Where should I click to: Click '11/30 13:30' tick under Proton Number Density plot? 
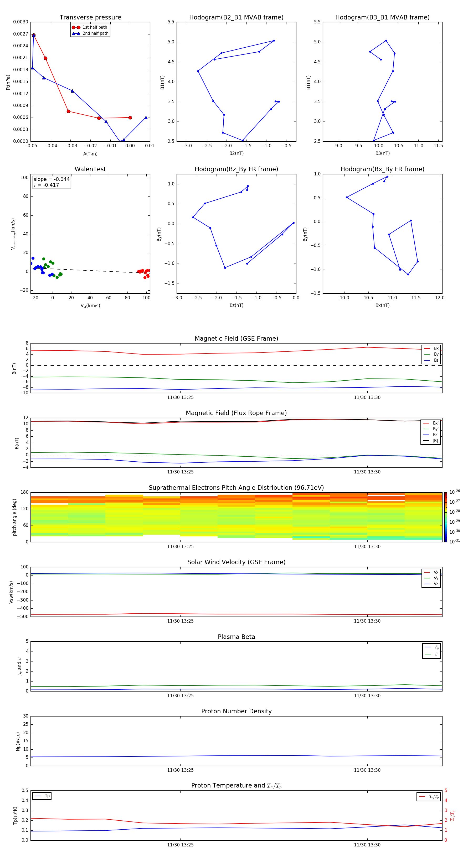point(367,770)
